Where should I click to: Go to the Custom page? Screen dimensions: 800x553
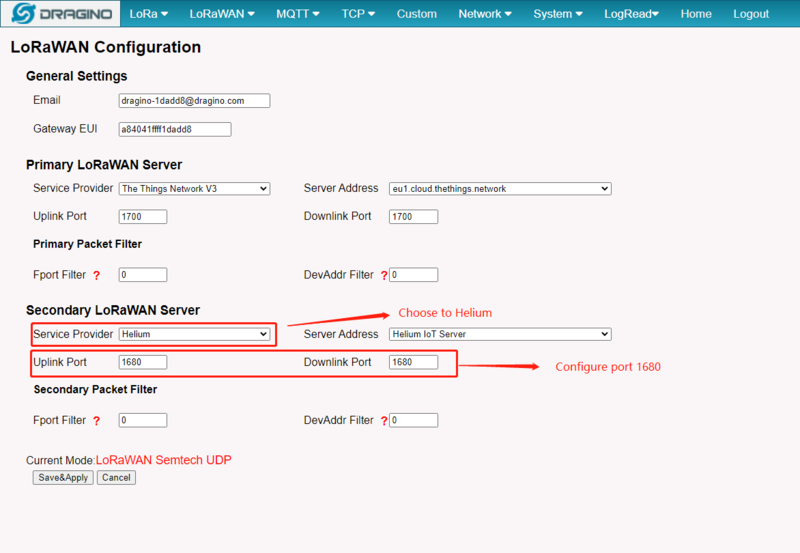pyautogui.click(x=417, y=14)
